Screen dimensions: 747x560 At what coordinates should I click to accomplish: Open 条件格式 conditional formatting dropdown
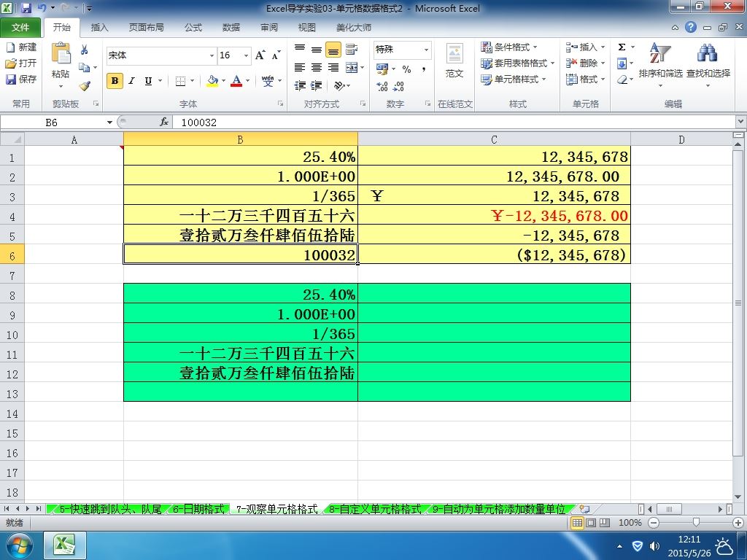coord(508,47)
